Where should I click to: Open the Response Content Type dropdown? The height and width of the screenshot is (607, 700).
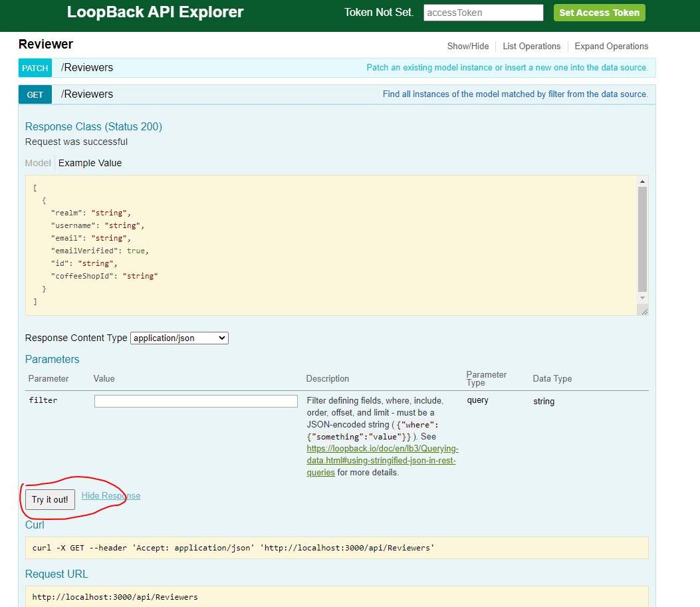click(x=179, y=338)
